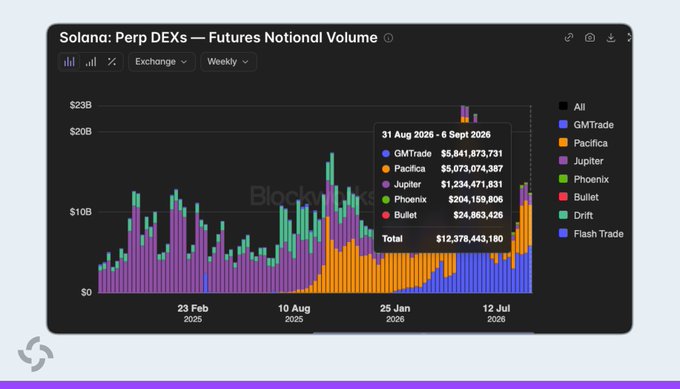Click the 23 Feb 2025 axis label

(193, 313)
